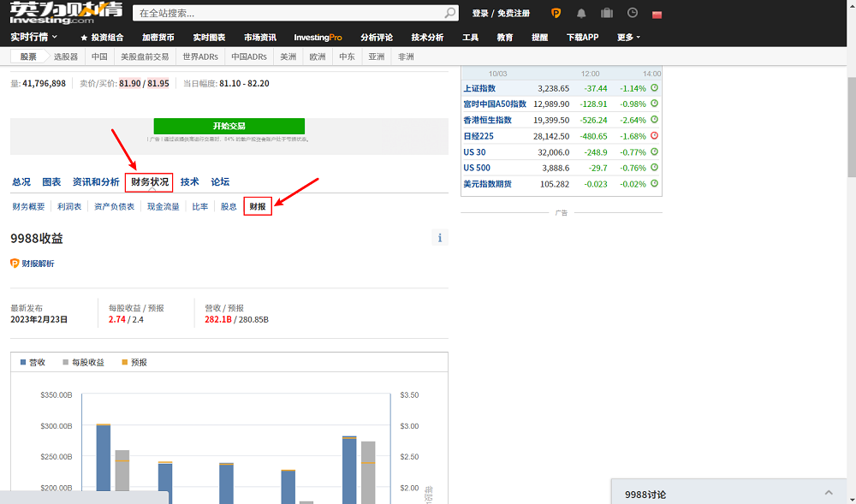Switch to the 技术 tab
Image resolution: width=856 pixels, height=504 pixels.
point(189,181)
